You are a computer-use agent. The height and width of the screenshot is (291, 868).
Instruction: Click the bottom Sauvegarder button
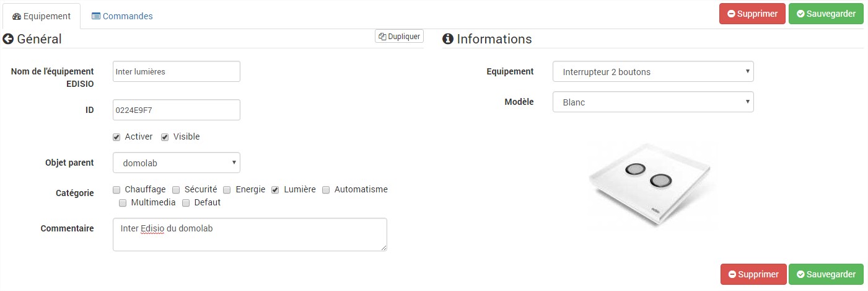tap(826, 274)
